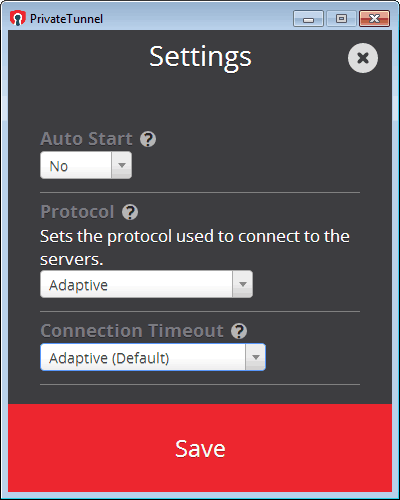
Task: Click the Protocol help question mark icon
Action: (130, 212)
